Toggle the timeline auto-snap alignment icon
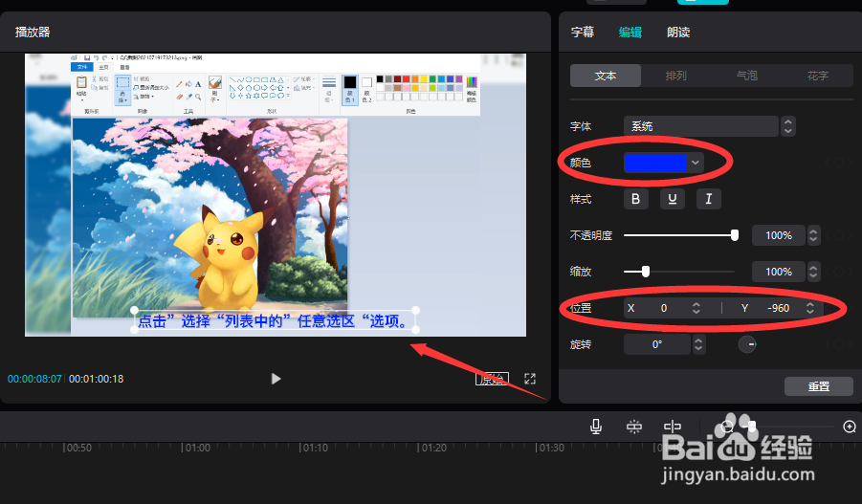Image resolution: width=862 pixels, height=504 pixels. click(x=673, y=427)
